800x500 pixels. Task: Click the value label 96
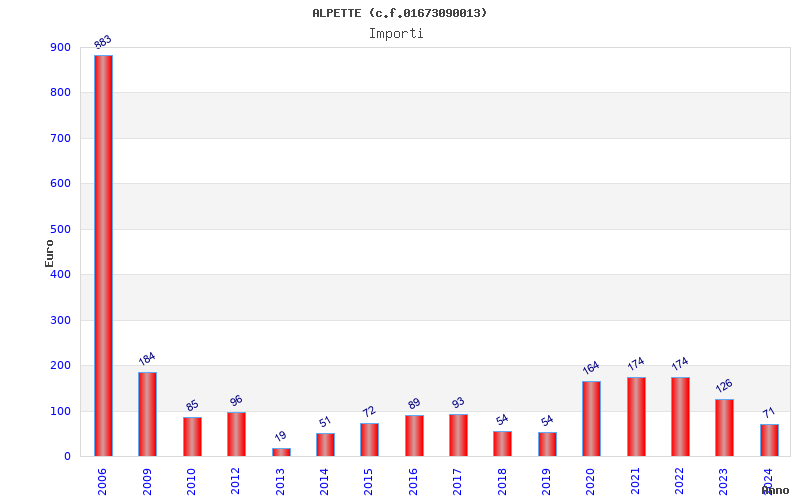tap(236, 401)
